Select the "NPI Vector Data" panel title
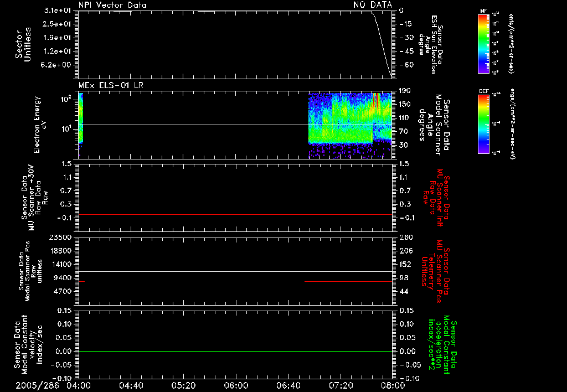 112,5
